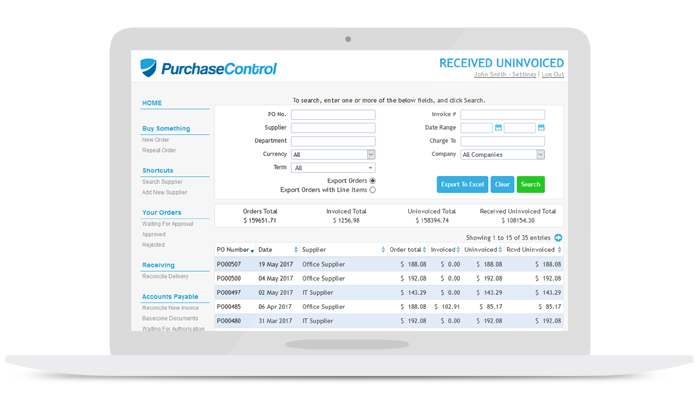
Task: Open the Term dropdown
Action: tap(333, 168)
